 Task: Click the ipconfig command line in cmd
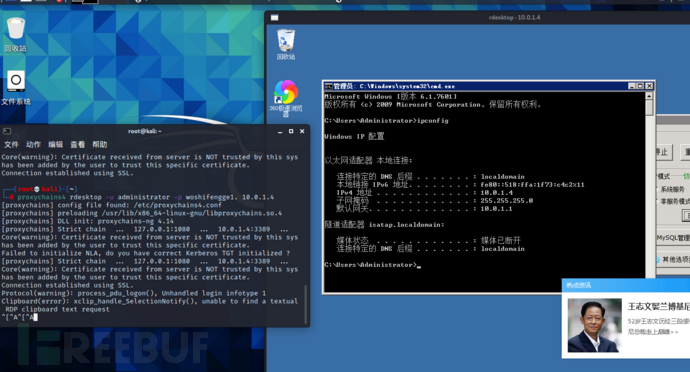point(386,121)
